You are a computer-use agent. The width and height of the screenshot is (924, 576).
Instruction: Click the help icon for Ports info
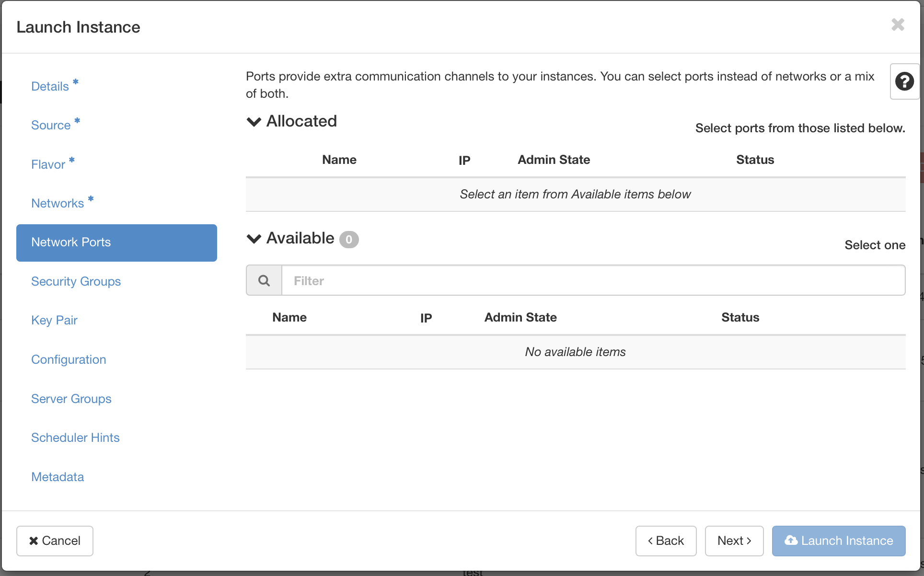(x=903, y=81)
